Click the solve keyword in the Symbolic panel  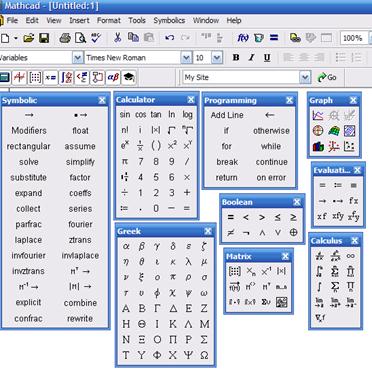(29, 162)
